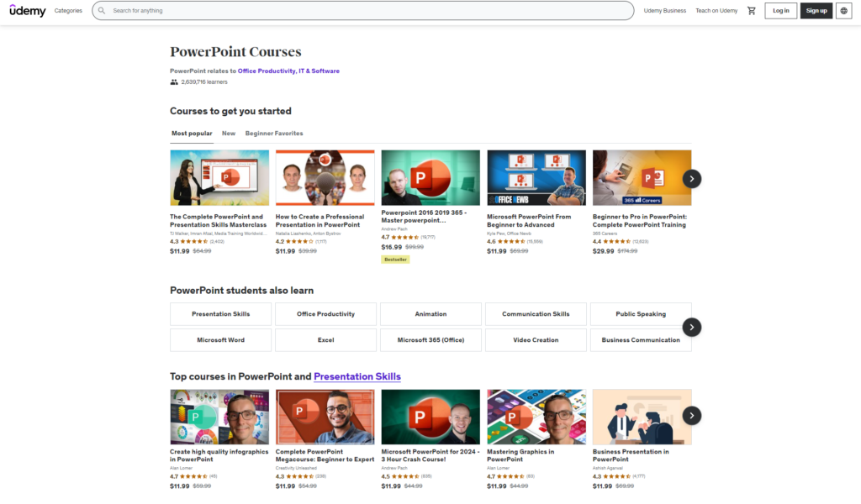Open the shopping cart
This screenshot has height=504, width=861.
pyautogui.click(x=752, y=10)
